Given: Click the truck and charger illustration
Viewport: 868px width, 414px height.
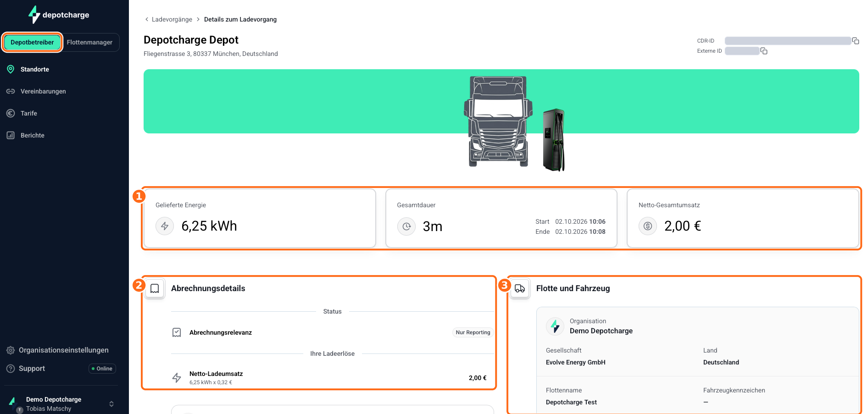Looking at the screenshot, I should click(515, 123).
